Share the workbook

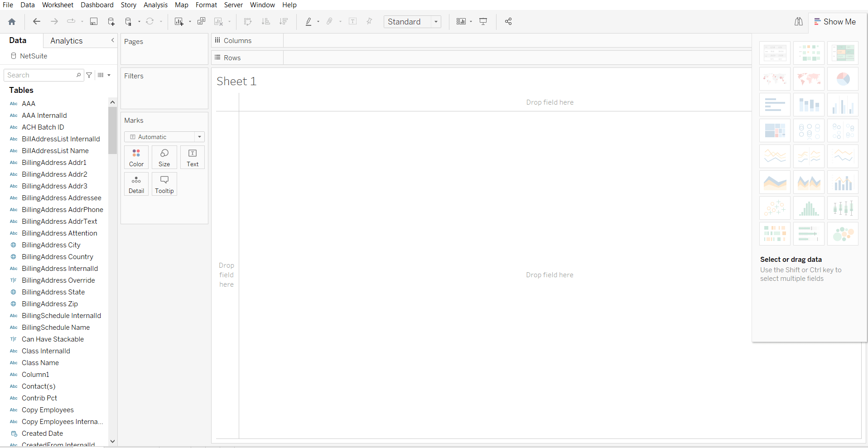[x=508, y=21]
